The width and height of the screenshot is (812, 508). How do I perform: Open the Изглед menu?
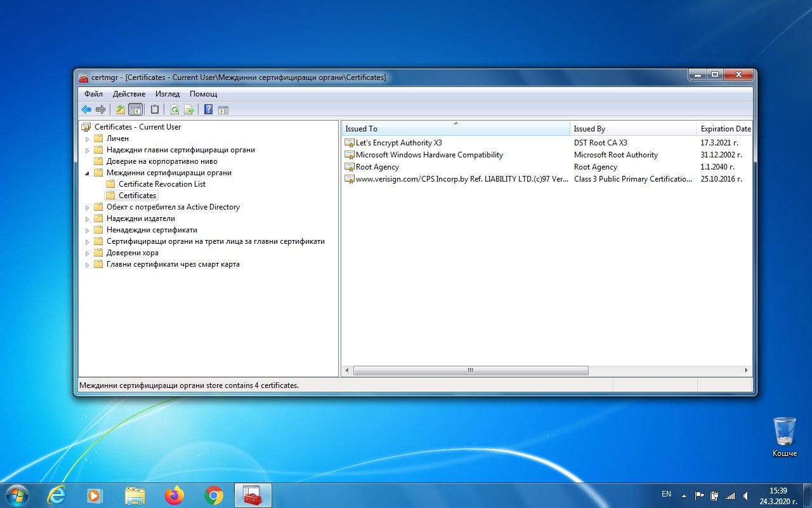point(167,94)
